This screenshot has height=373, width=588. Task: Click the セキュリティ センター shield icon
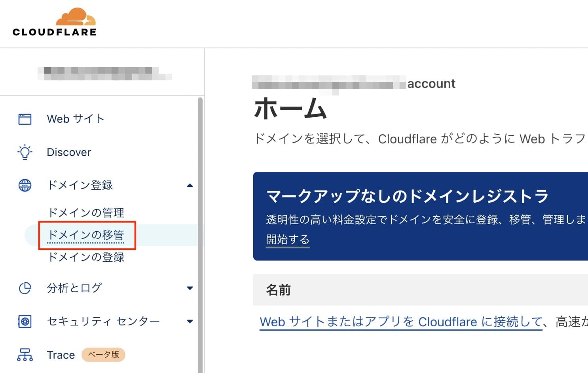point(25,321)
